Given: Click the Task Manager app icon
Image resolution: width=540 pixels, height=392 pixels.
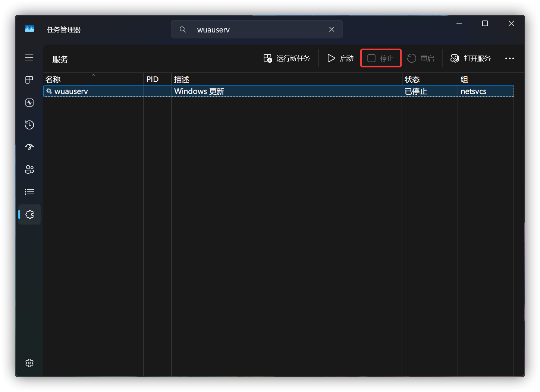Looking at the screenshot, I should (29, 29).
